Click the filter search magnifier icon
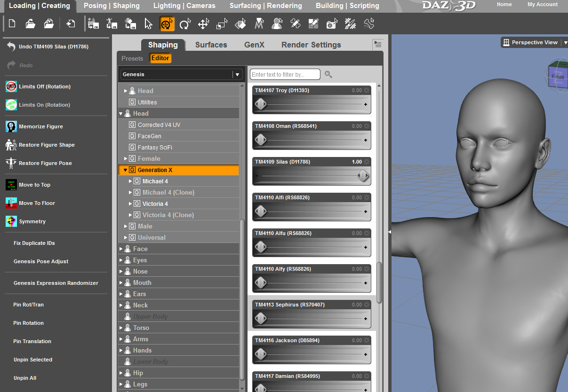 328,74
